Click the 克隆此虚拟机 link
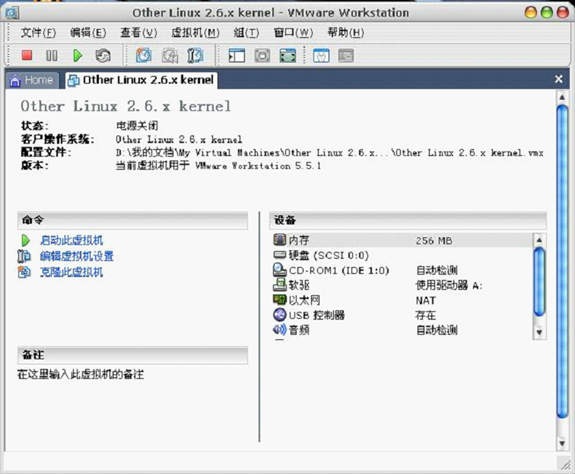 (72, 272)
